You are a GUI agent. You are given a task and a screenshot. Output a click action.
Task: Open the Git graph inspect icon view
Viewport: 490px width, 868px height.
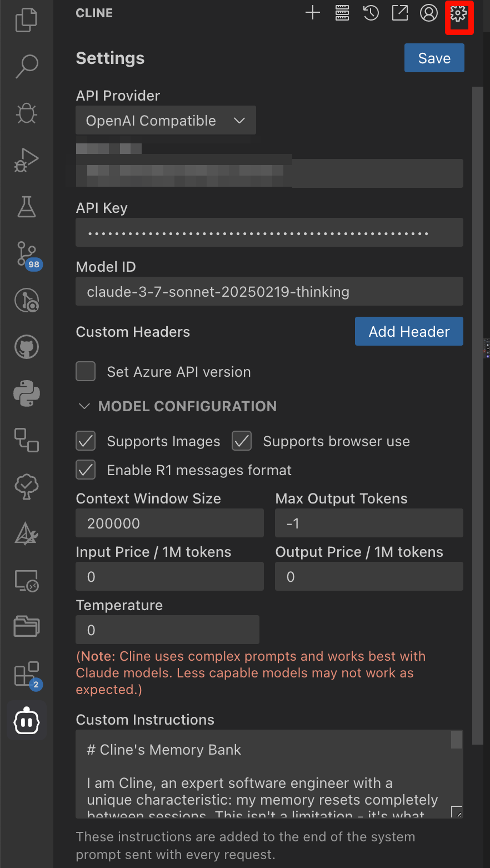click(27, 301)
